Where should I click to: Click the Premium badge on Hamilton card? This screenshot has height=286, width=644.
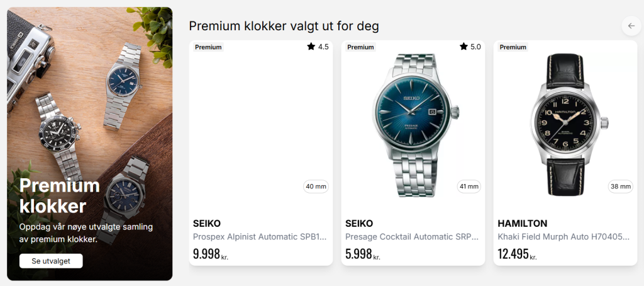513,47
